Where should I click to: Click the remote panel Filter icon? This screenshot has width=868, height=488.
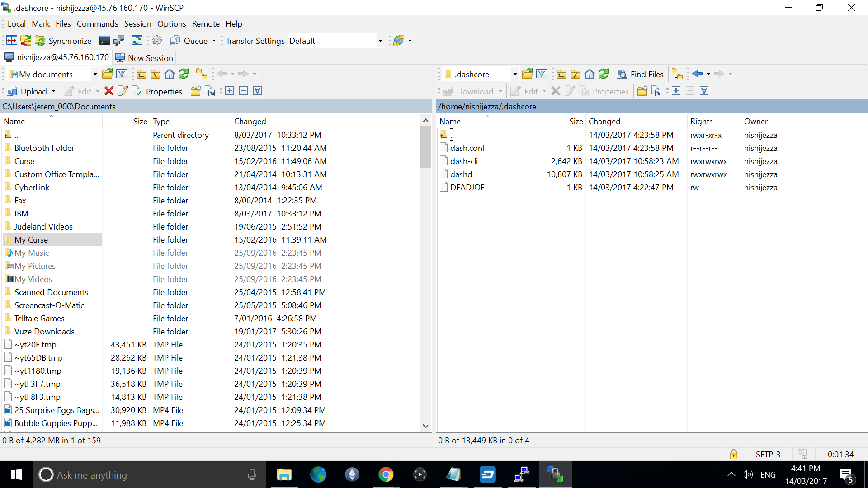point(542,74)
